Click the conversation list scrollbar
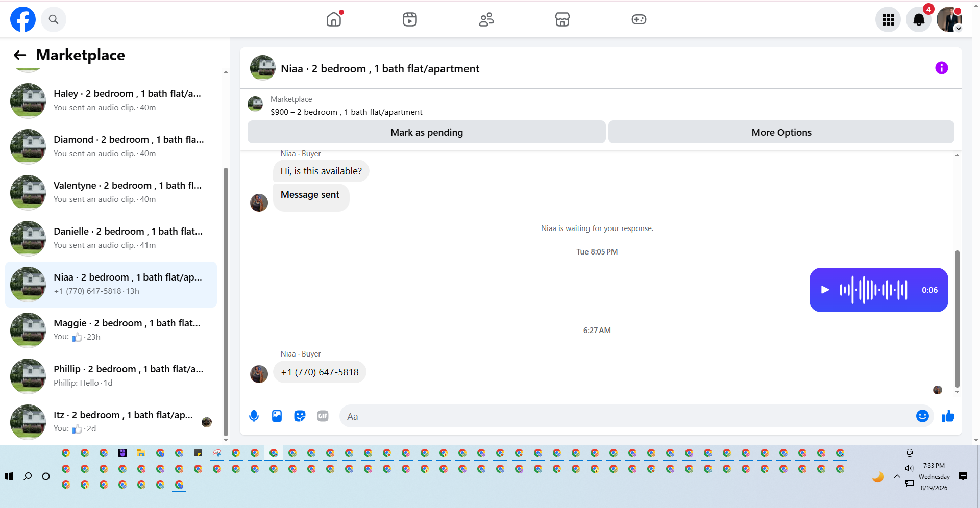Viewport: 980px width, 508px height. [x=226, y=301]
